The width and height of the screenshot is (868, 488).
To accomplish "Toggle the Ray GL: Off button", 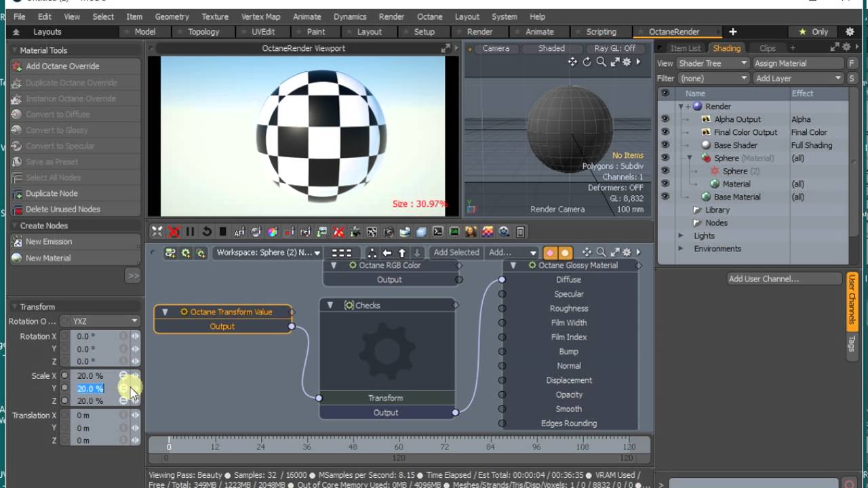I will coord(614,48).
